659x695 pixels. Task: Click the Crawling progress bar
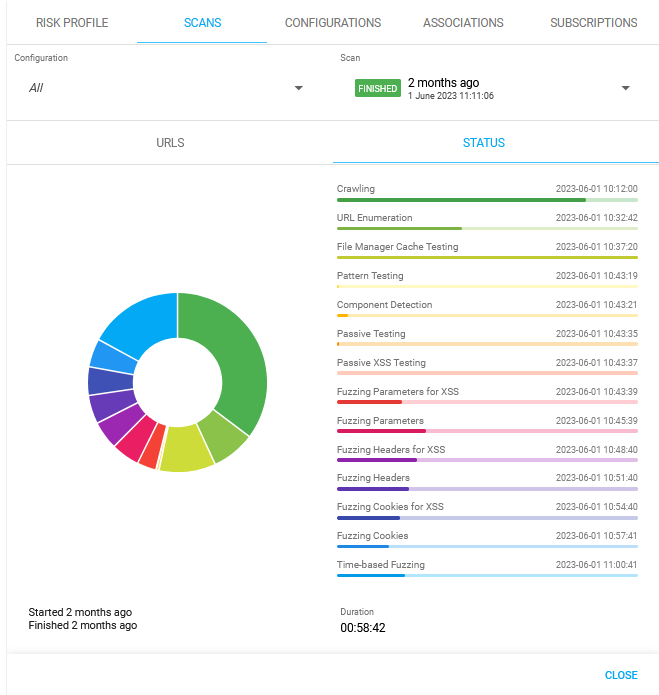487,200
